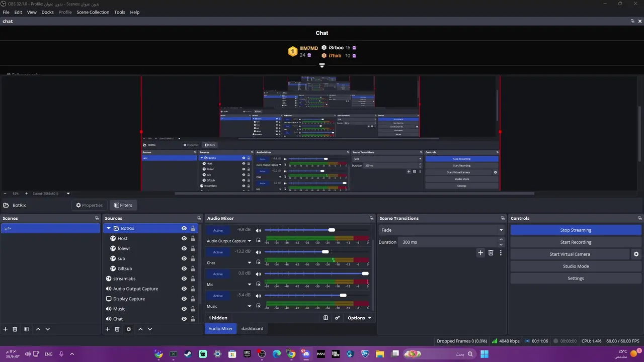Image resolution: width=644 pixels, height=362 pixels.
Task: Unlock the sub source lock icon
Action: 193,258
